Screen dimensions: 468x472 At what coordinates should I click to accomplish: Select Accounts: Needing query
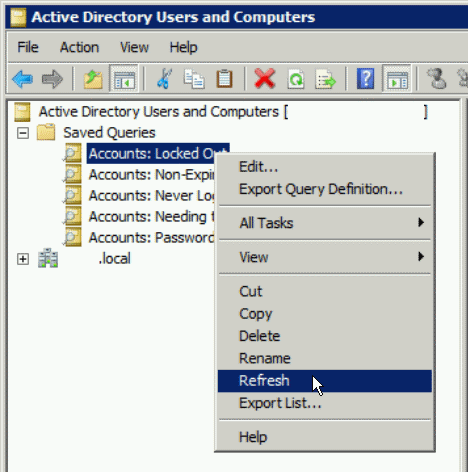[151, 217]
